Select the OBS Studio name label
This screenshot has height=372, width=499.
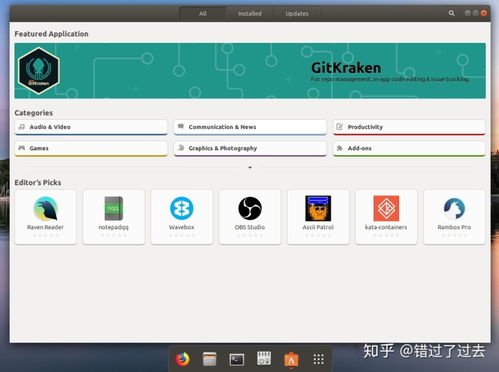tap(250, 227)
